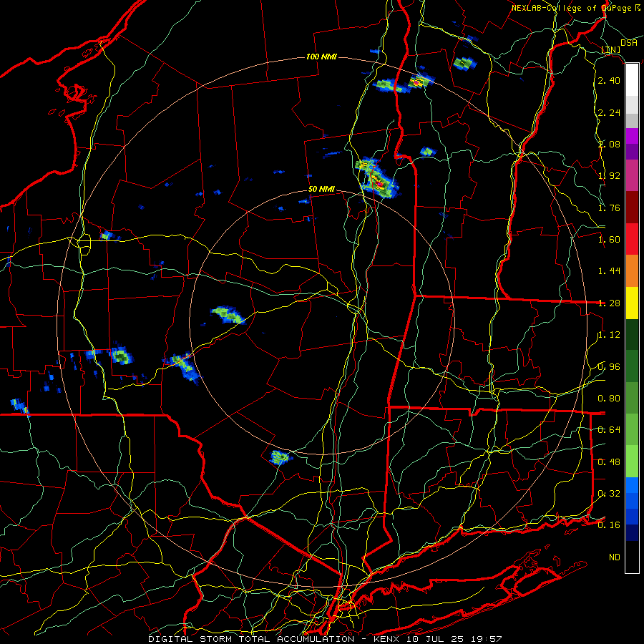Click the bright red swatch beside 1.60
Image resolution: width=644 pixels, height=644 pixels.
pyautogui.click(x=632, y=239)
